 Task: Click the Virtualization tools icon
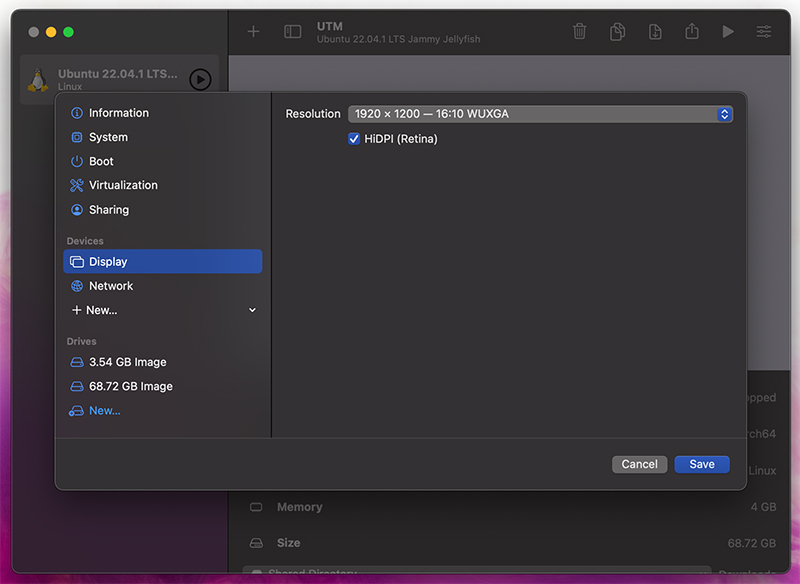pos(77,185)
